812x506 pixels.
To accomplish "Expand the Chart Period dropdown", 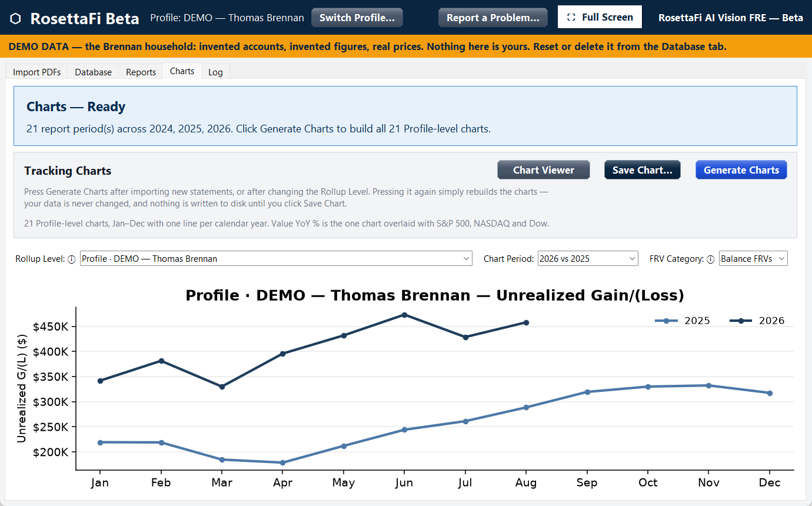I will point(588,258).
